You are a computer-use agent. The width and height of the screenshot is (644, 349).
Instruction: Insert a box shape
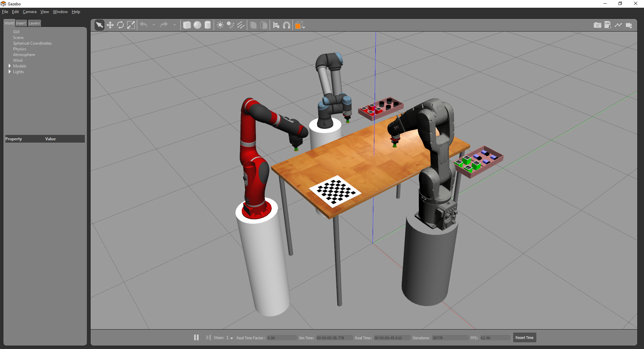187,25
